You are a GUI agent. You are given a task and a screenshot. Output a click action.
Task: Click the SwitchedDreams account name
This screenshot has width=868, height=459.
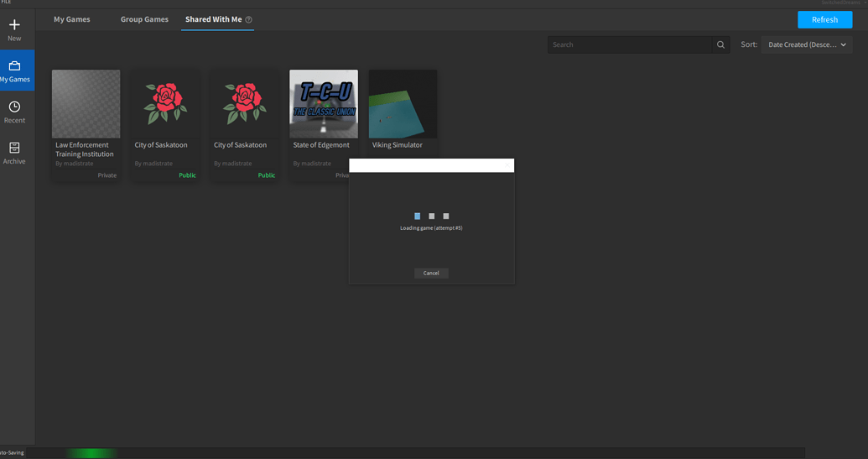tap(841, 3)
